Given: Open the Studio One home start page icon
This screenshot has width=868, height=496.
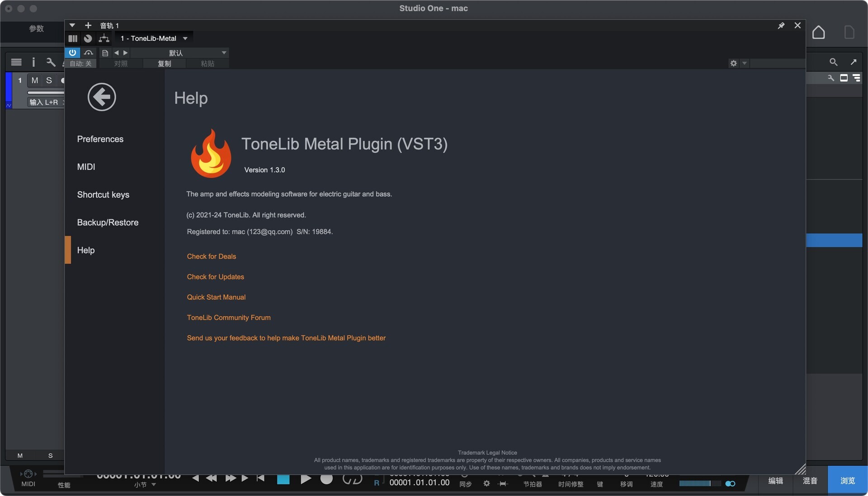Looking at the screenshot, I should click(818, 32).
